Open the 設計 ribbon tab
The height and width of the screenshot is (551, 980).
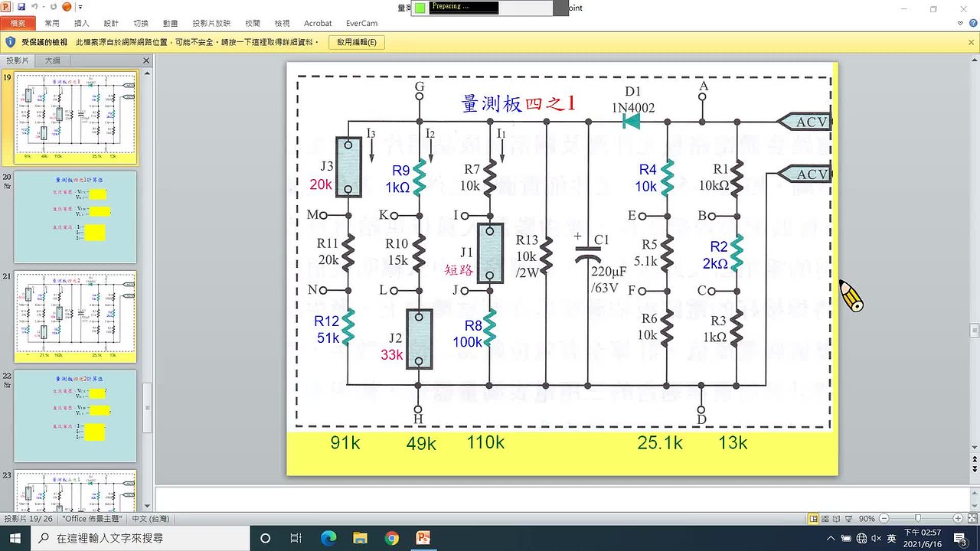pyautogui.click(x=111, y=24)
